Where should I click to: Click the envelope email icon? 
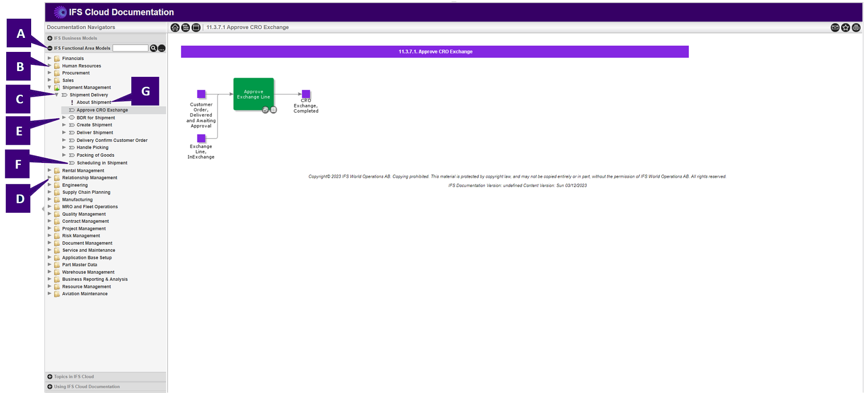pos(835,28)
